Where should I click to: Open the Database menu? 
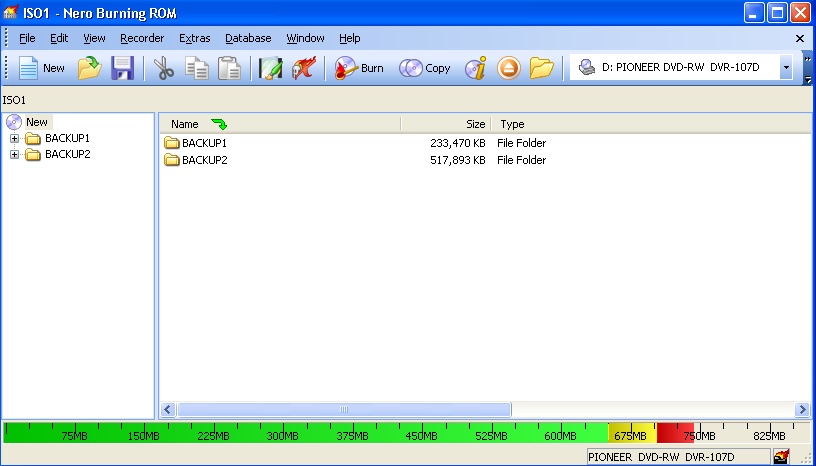(x=248, y=38)
